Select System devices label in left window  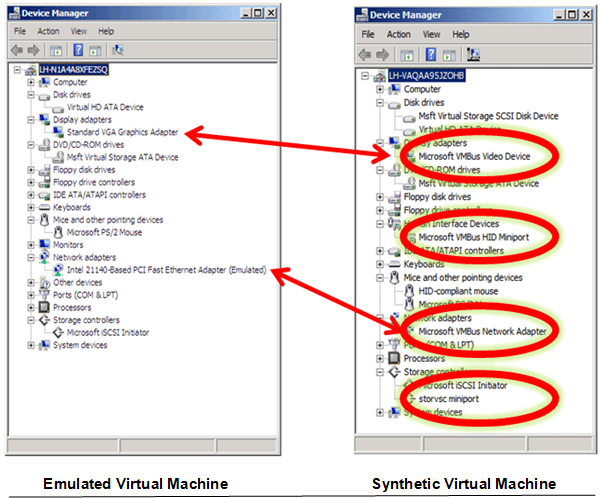point(80,345)
